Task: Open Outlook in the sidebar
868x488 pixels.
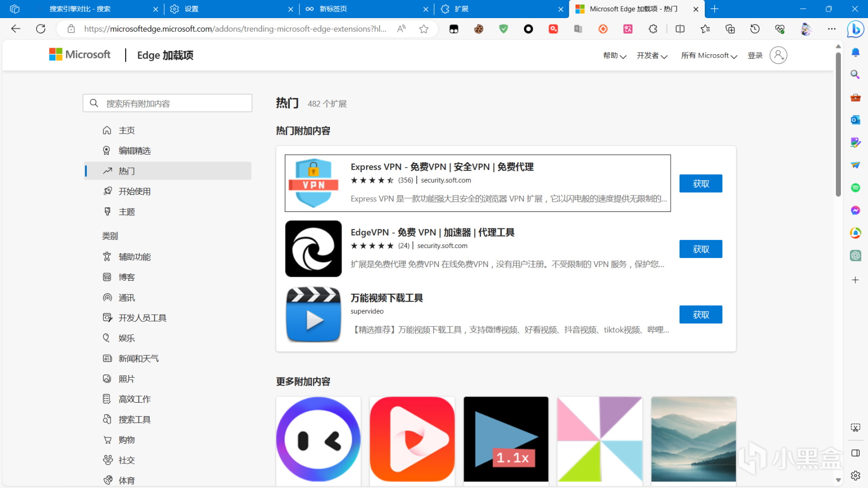Action: tap(855, 120)
